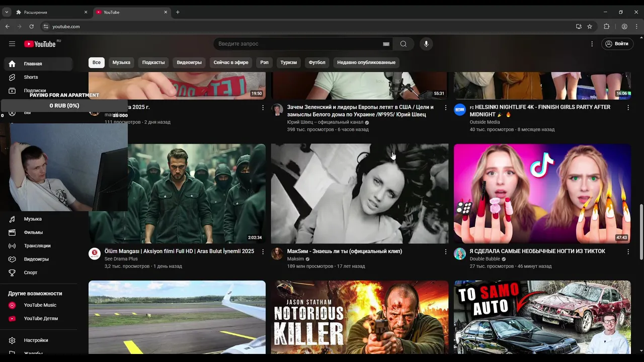Click See Drama Plus channel name

point(121,259)
